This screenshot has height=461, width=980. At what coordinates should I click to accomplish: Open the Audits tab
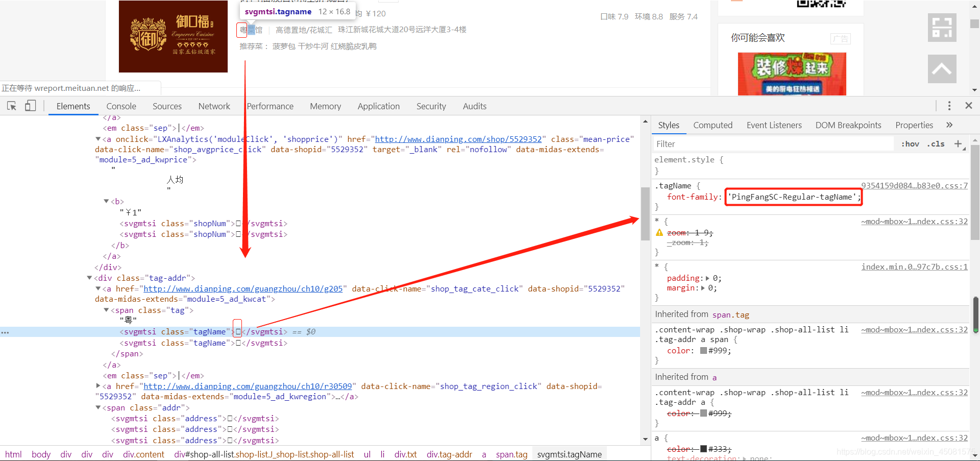click(475, 106)
